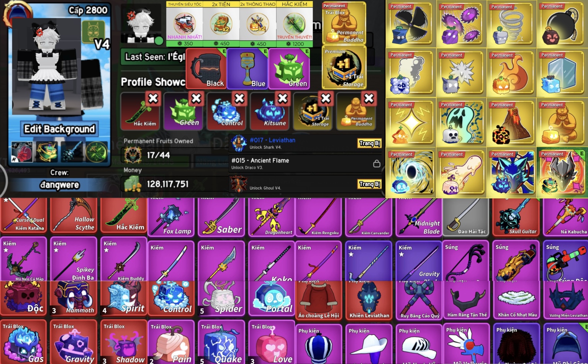This screenshot has width=588, height=364.
Task: Remove Control fruit from showcase
Action: [x=239, y=98]
